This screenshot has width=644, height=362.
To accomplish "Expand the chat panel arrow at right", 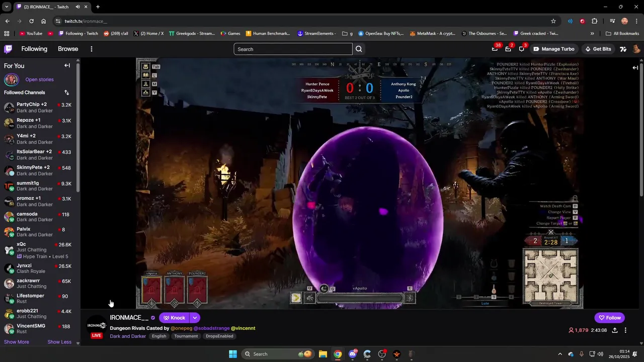I will (x=635, y=67).
